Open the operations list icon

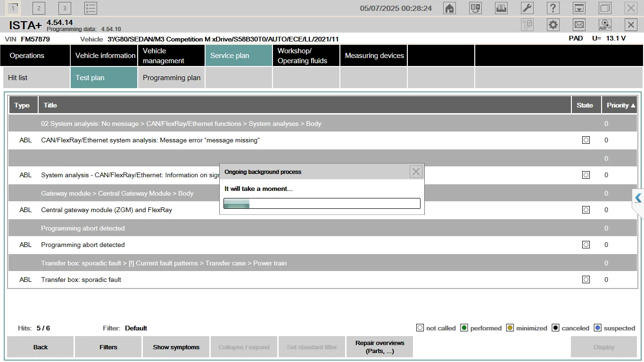[x=91, y=8]
